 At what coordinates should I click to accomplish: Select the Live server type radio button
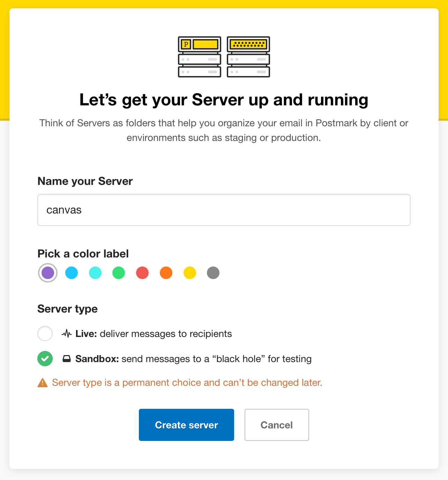[x=45, y=333]
